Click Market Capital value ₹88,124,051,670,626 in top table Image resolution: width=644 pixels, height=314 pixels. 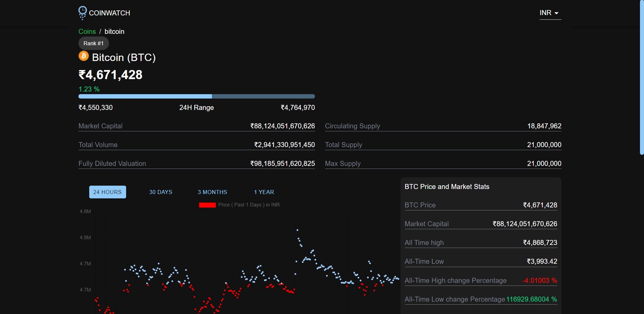282,126
